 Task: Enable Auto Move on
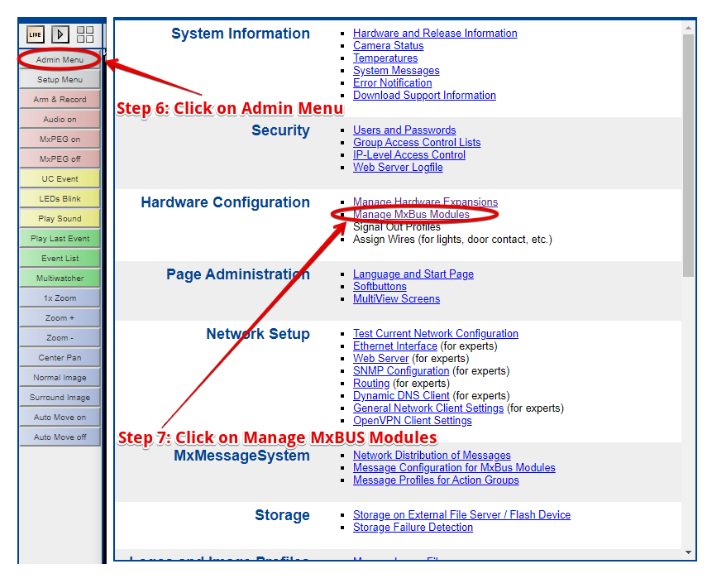coord(60,417)
